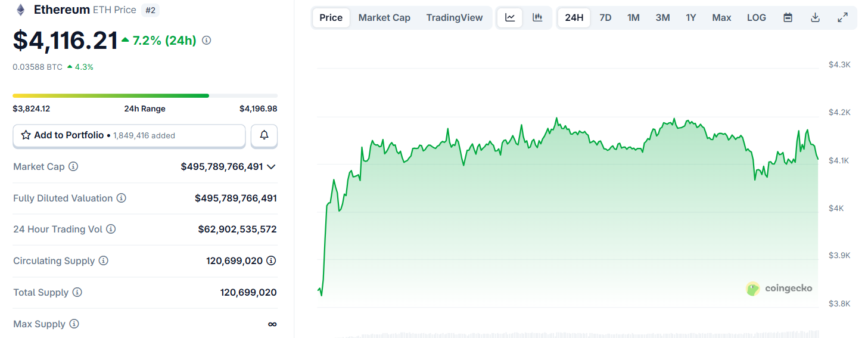
Task: Open the 24 Hour Trading Vol info icon
Action: [111, 229]
